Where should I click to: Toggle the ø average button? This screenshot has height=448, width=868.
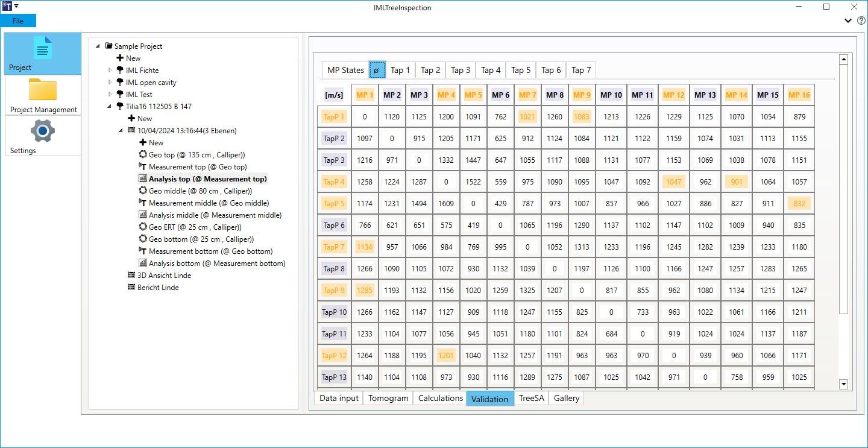tap(377, 70)
